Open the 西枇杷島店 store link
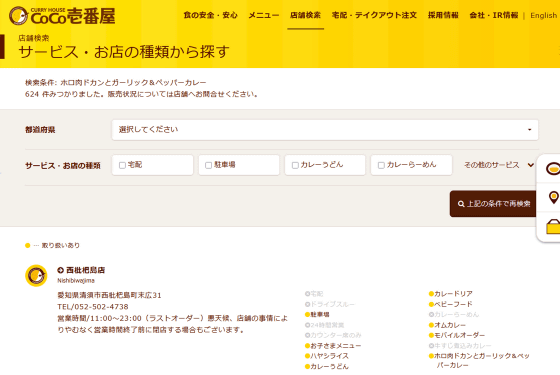560x375 pixels. point(85,270)
